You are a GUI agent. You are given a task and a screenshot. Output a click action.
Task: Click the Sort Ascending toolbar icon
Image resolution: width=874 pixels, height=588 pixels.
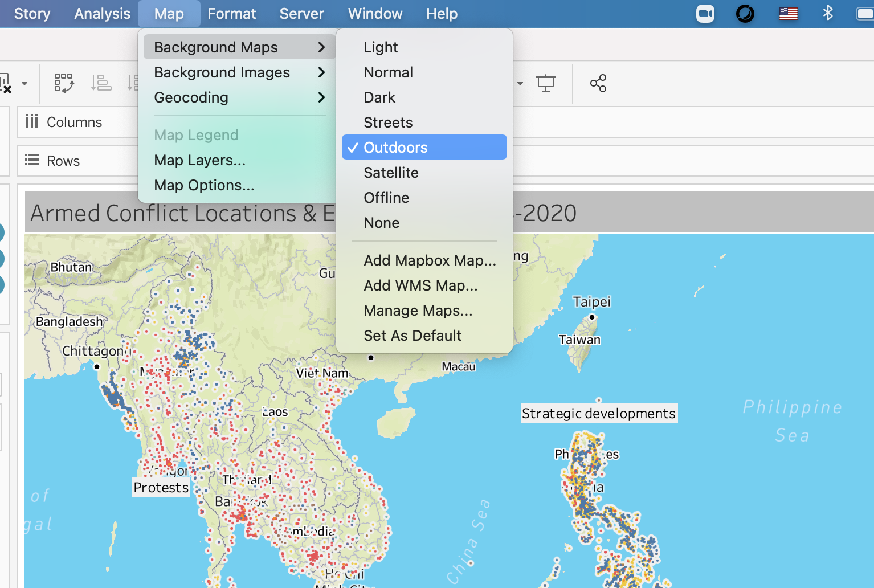click(101, 83)
